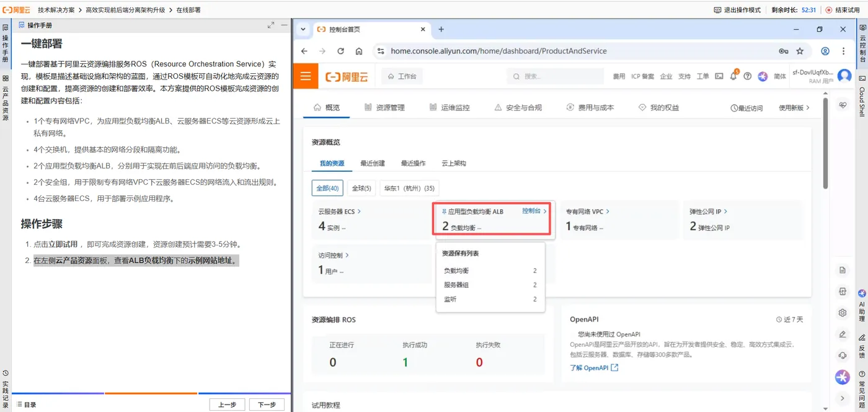Screen dimensions: 868x412
Task: Click 使用新版 with chevron
Action: click(794, 107)
